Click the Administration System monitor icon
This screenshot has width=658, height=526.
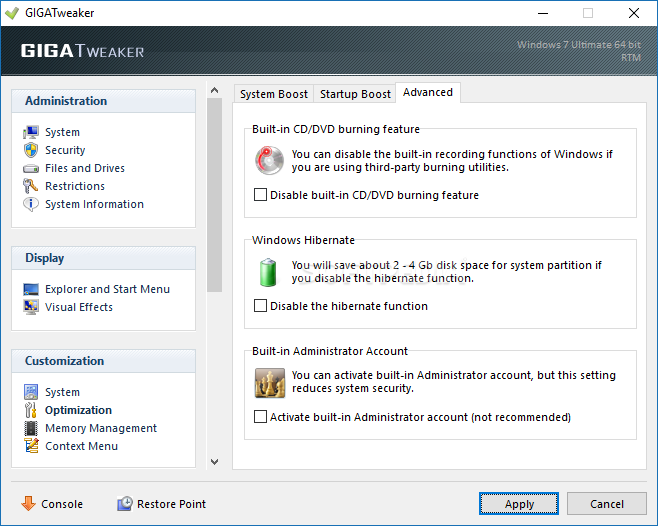pos(31,132)
